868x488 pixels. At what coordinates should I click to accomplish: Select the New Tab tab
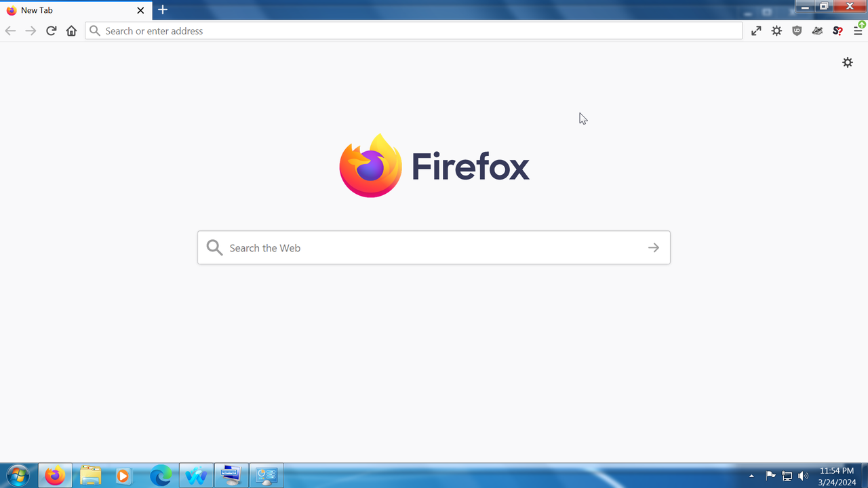tap(75, 10)
